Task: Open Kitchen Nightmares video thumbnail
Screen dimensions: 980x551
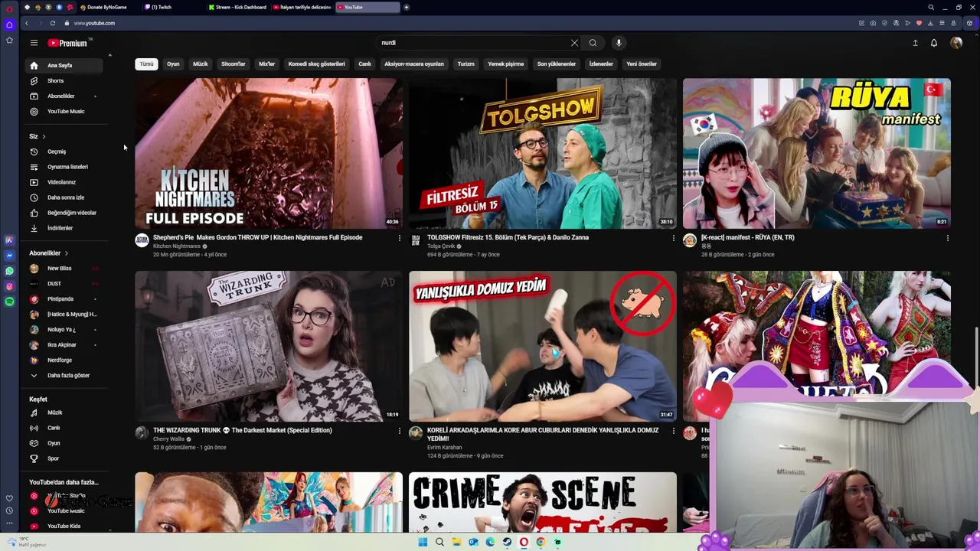Action: (269, 153)
